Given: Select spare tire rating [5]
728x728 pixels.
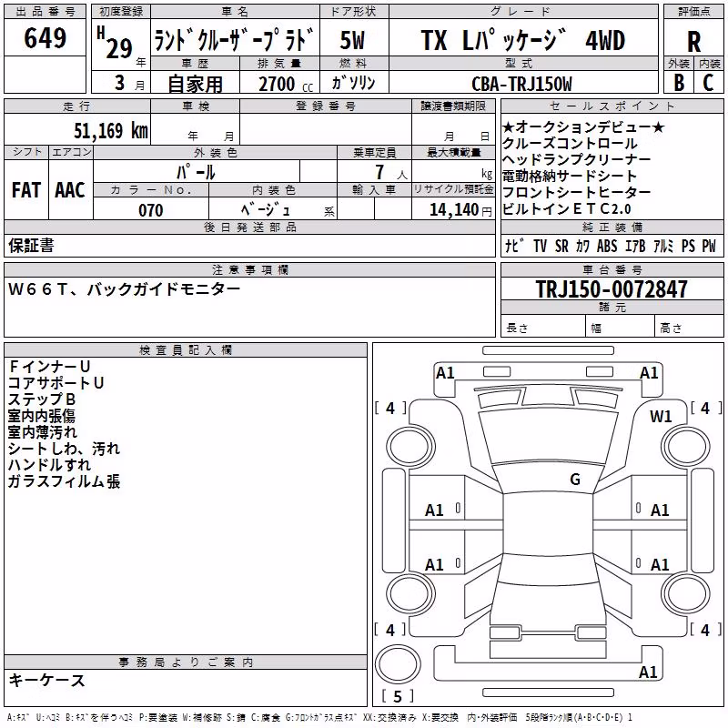Looking at the screenshot, I should click(398, 696).
